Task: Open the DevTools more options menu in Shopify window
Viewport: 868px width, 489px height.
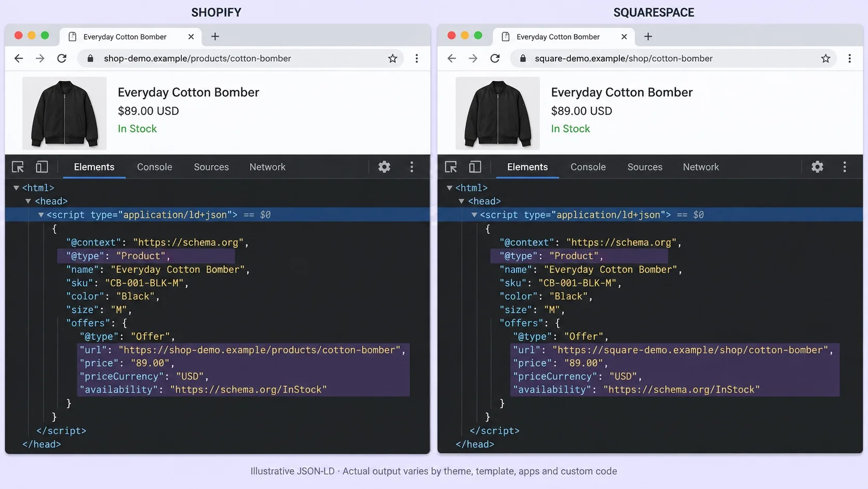Action: coord(412,167)
